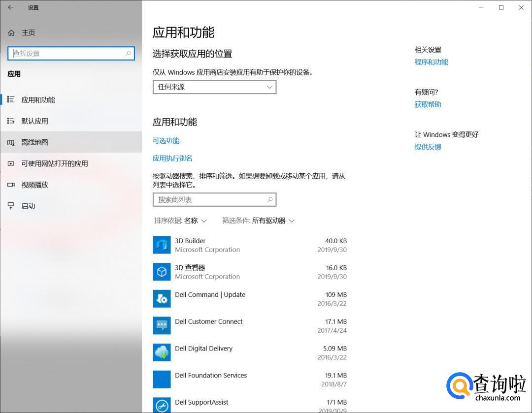This screenshot has height=413, width=532.
Task: Open the 任何来源 source dropdown
Action: pos(214,87)
